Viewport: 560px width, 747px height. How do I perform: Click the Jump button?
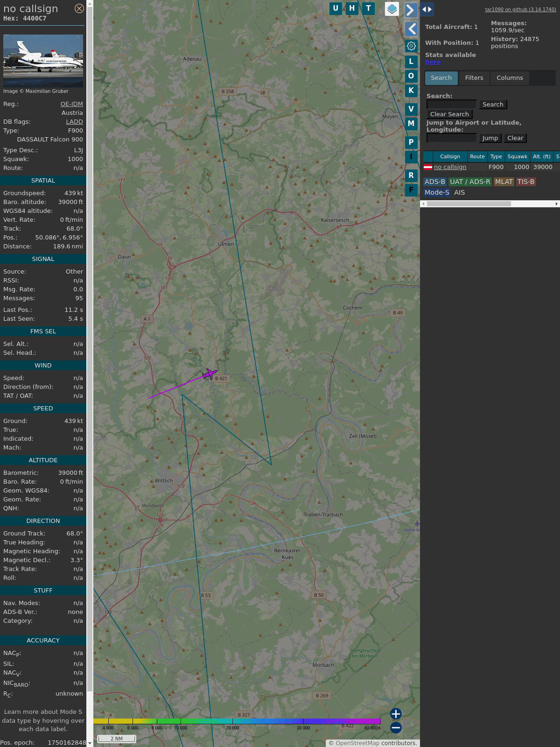[490, 138]
